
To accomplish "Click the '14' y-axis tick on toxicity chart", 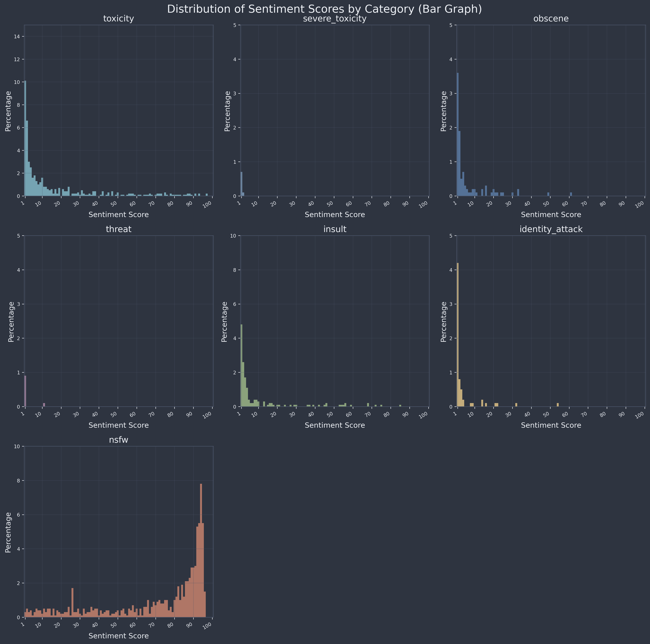I will click(17, 36).
